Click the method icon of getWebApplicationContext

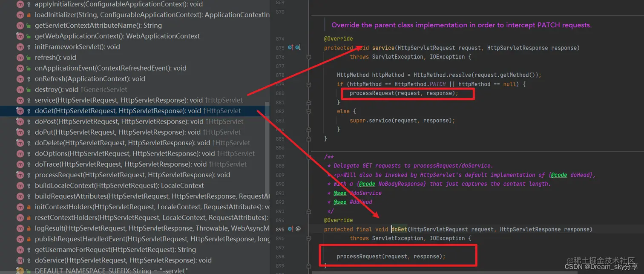click(x=20, y=36)
